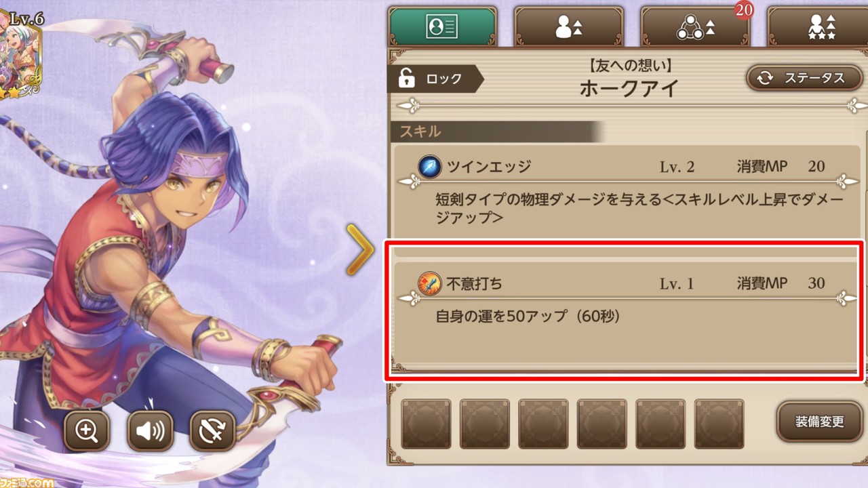Collapse the panel with the yellow chevron

tap(360, 249)
